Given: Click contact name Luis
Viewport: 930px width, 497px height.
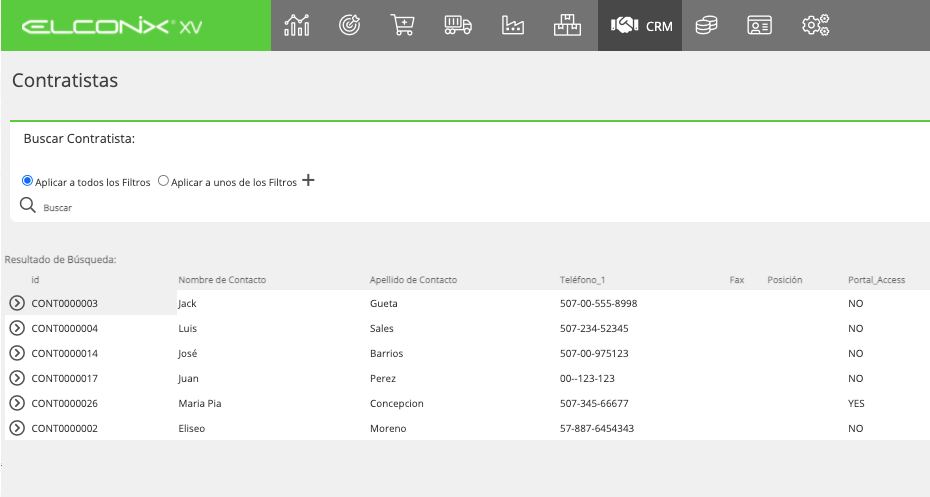Looking at the screenshot, I should pyautogui.click(x=187, y=328).
